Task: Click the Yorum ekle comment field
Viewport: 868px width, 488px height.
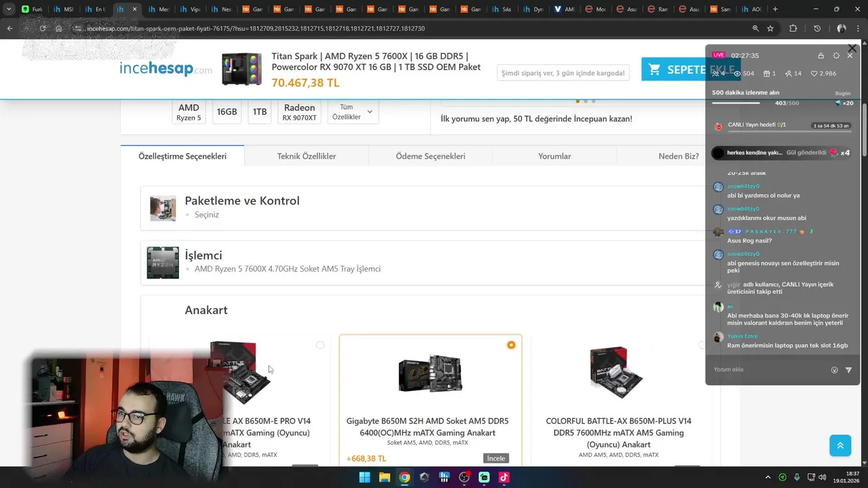Action: pyautogui.click(x=770, y=370)
